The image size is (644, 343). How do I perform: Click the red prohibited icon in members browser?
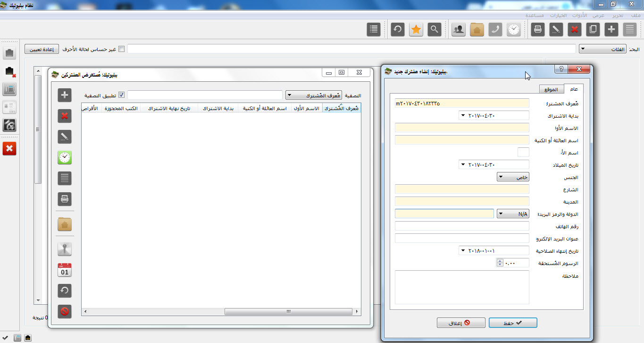(65, 311)
